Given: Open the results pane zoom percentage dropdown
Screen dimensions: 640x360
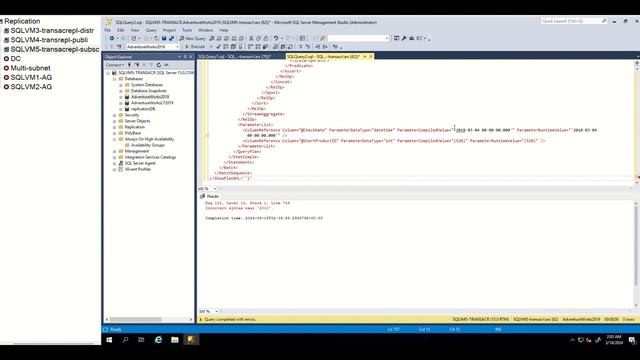Looking at the screenshot, I should [x=216, y=311].
